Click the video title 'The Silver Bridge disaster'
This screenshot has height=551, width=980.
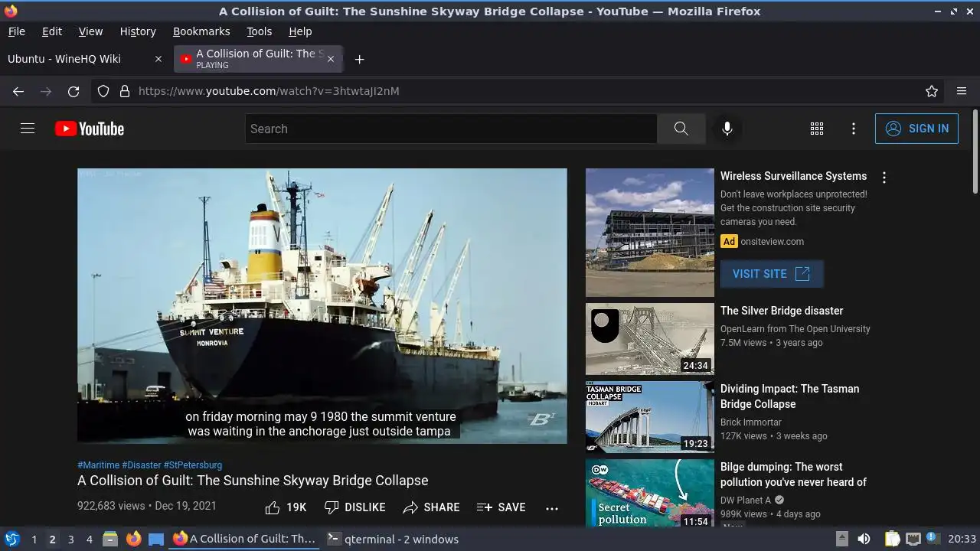pyautogui.click(x=782, y=311)
